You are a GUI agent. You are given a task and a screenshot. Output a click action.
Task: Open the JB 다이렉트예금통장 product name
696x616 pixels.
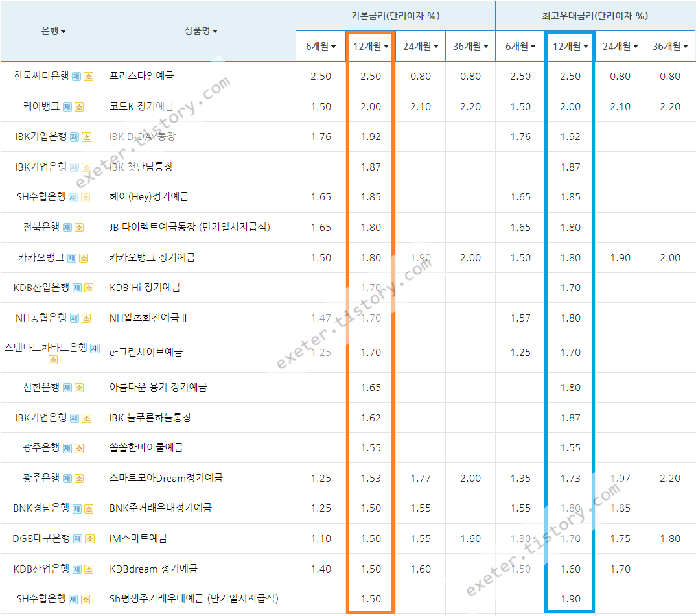(x=189, y=227)
